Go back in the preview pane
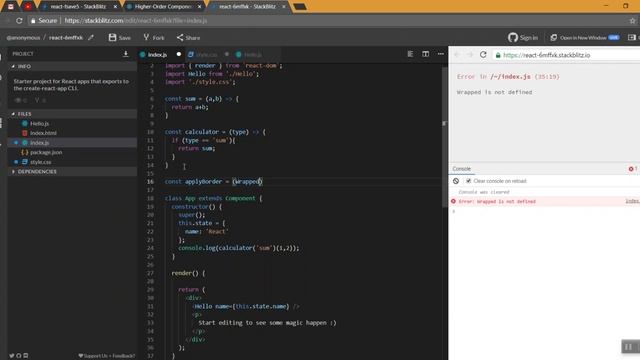 coord(457,55)
